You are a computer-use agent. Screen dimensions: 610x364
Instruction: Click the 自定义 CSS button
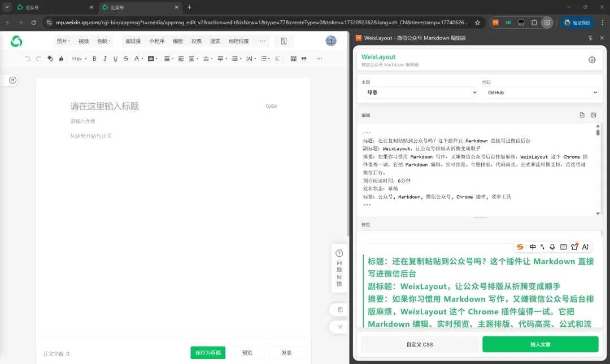click(420, 345)
